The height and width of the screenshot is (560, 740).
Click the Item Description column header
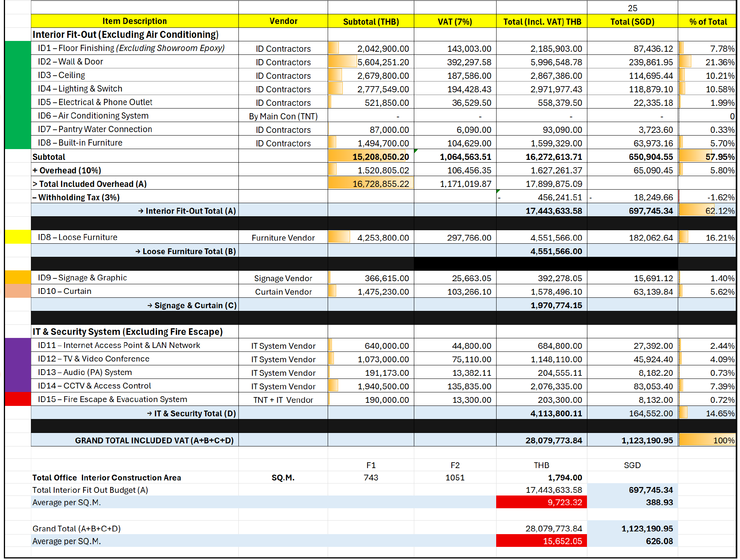134,21
